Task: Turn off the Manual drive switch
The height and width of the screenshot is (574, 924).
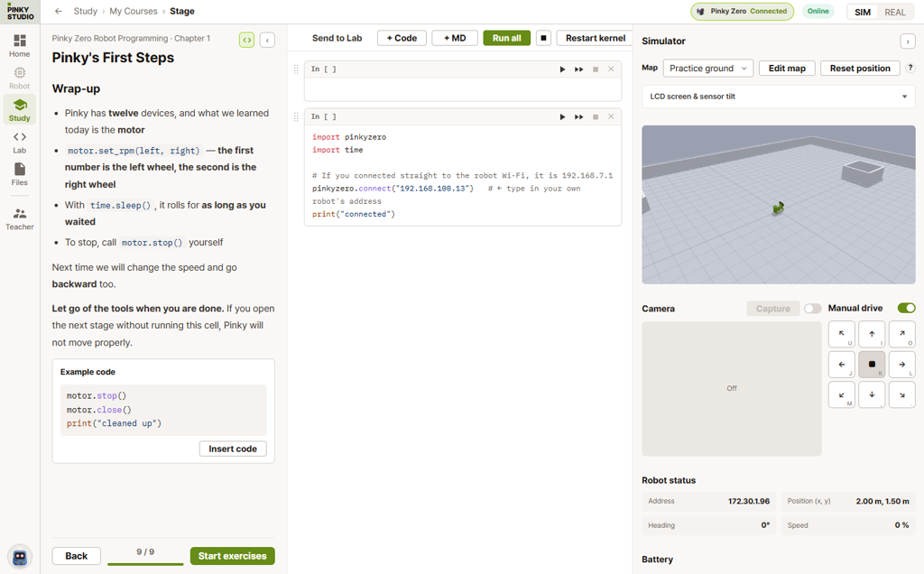Action: 906,309
